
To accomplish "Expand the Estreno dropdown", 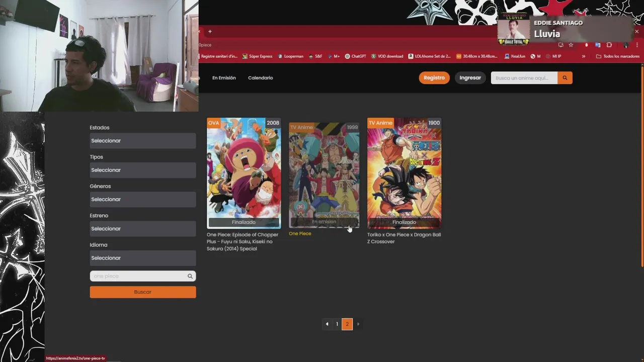I will click(x=143, y=229).
